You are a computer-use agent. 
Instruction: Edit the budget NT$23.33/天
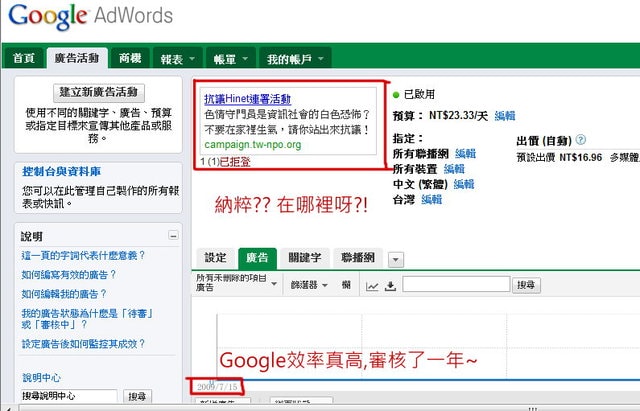tap(505, 116)
